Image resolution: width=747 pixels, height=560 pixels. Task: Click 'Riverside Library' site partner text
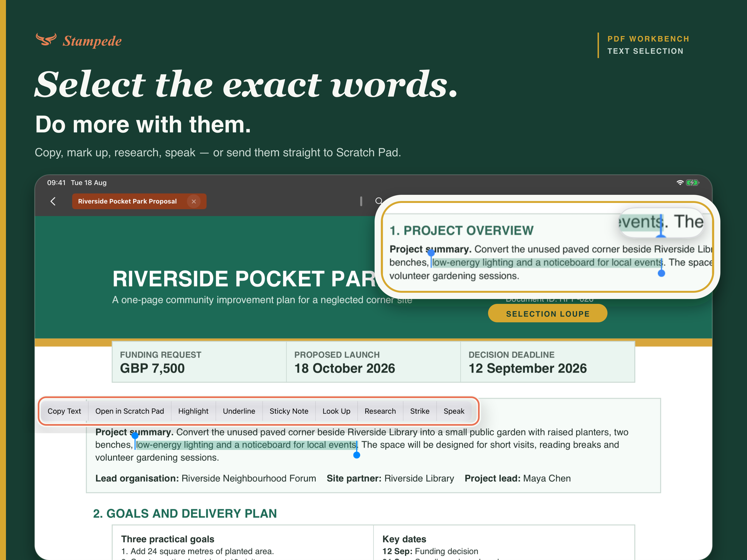pyautogui.click(x=419, y=478)
